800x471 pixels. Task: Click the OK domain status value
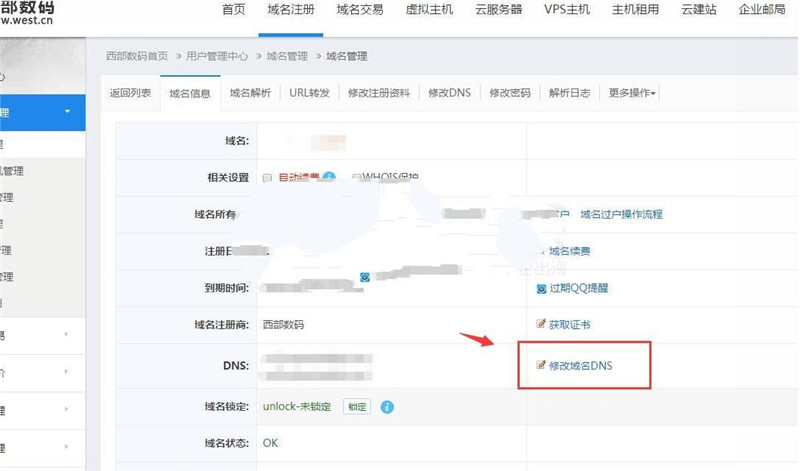[x=270, y=443]
